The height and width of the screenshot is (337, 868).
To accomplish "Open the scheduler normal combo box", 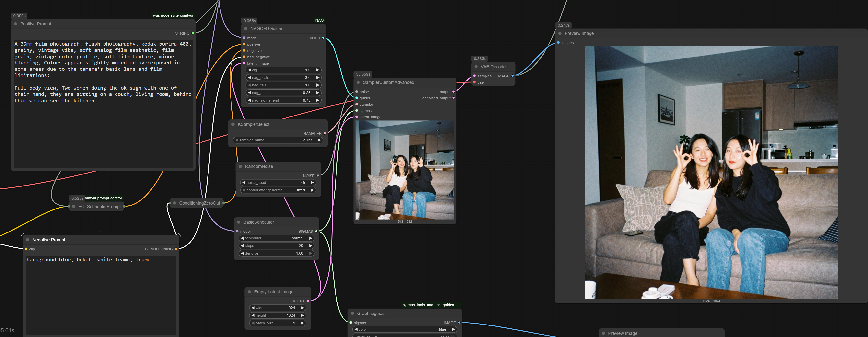I will pos(276,238).
